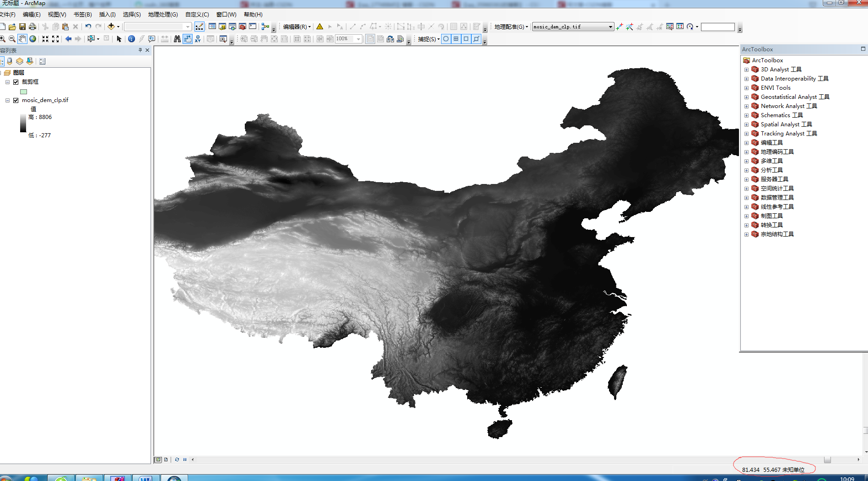This screenshot has width=868, height=481.
Task: Activate the Identify tool
Action: (131, 39)
